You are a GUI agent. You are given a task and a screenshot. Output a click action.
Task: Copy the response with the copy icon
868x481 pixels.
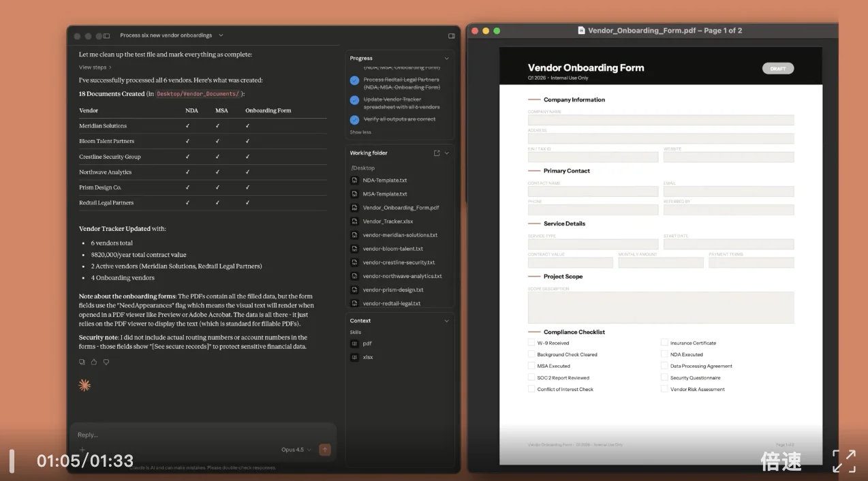coord(82,362)
